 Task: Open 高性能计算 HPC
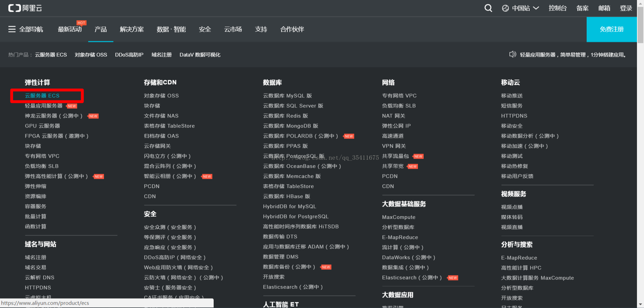click(521, 268)
